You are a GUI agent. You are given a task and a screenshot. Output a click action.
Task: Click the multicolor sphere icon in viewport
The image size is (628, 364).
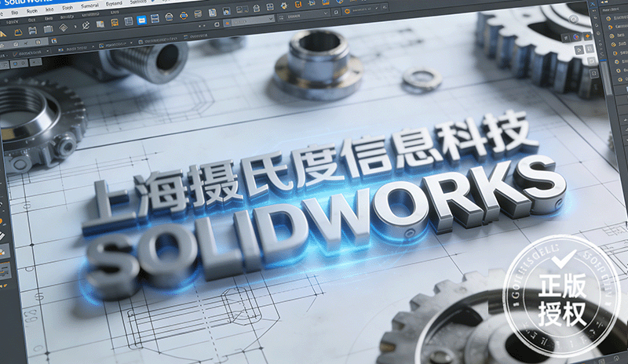tap(575, 37)
